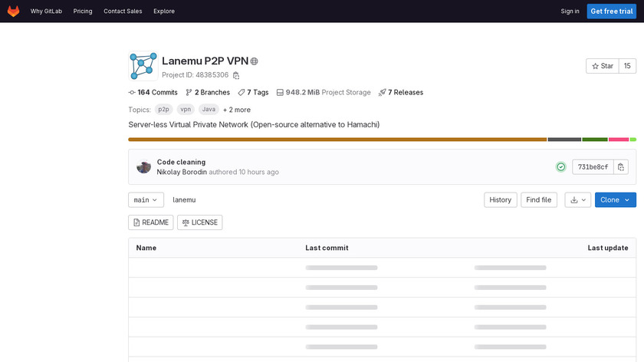Image resolution: width=644 pixels, height=362 pixels.
Task: Open the Clone dropdown
Action: click(615, 199)
